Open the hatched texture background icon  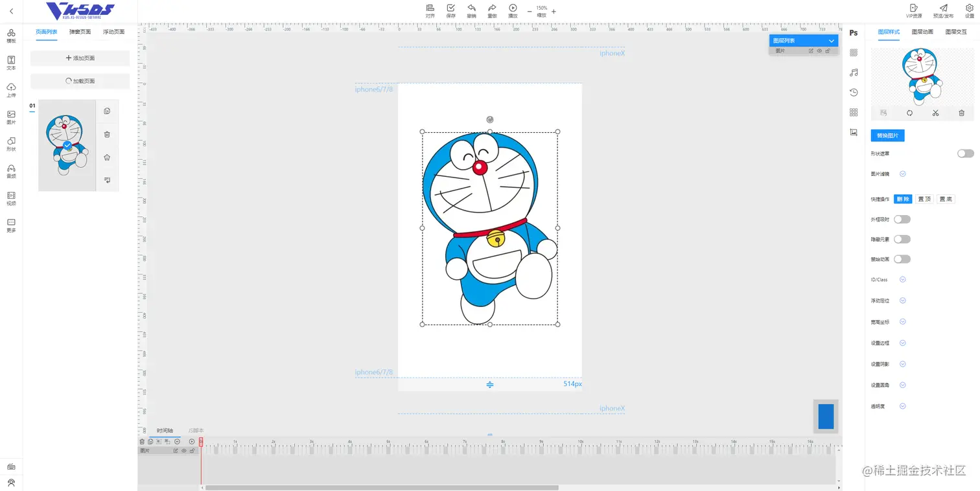point(854,52)
